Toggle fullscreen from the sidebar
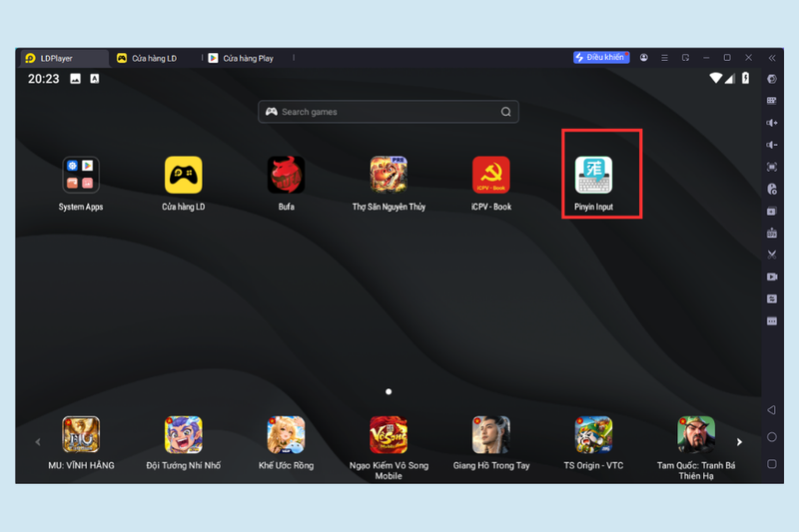This screenshot has width=799, height=532. coord(772,167)
